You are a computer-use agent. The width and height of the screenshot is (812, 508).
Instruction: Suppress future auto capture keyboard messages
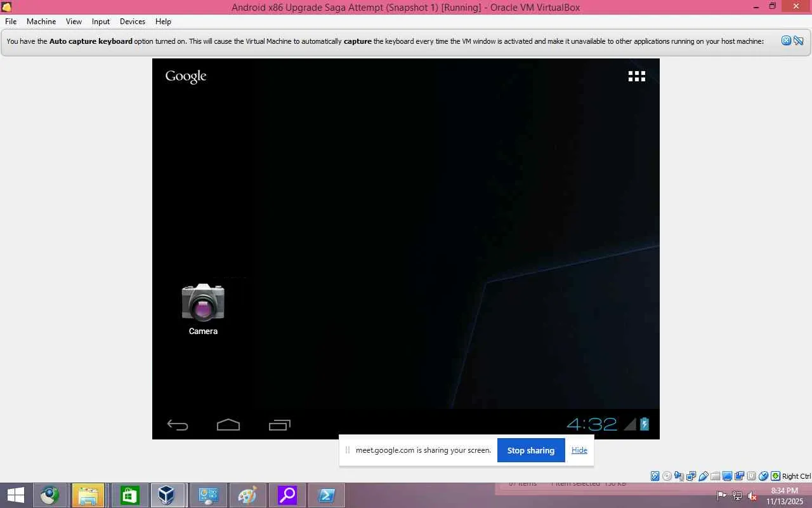pyautogui.click(x=799, y=41)
